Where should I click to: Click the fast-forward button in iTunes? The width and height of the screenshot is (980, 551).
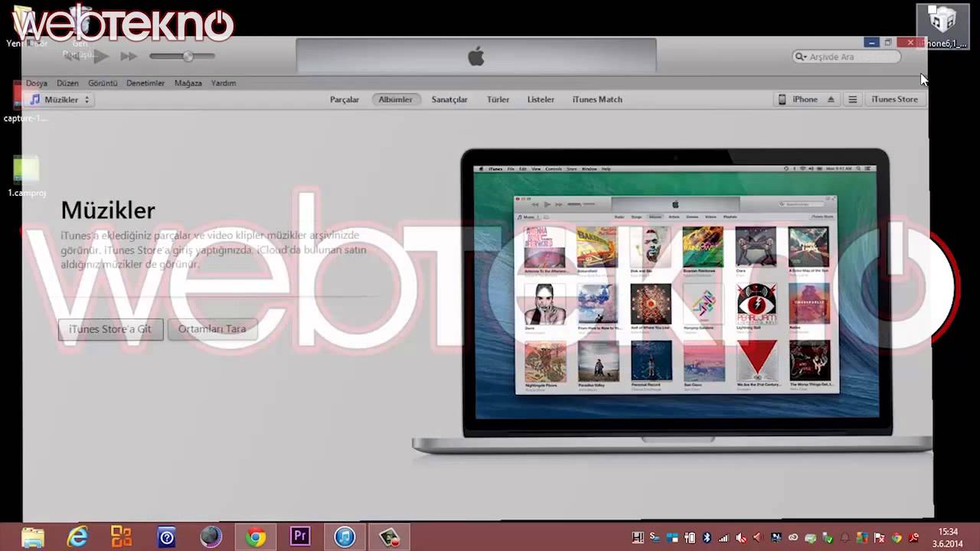[x=129, y=56]
